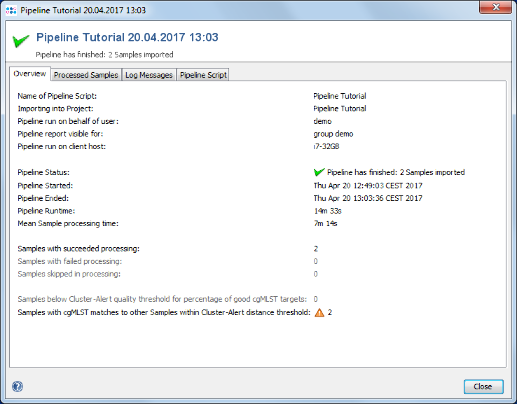Click subtitle 'Pipeline has finished: 2 Samples imported'
The image size is (517, 404).
(104, 55)
